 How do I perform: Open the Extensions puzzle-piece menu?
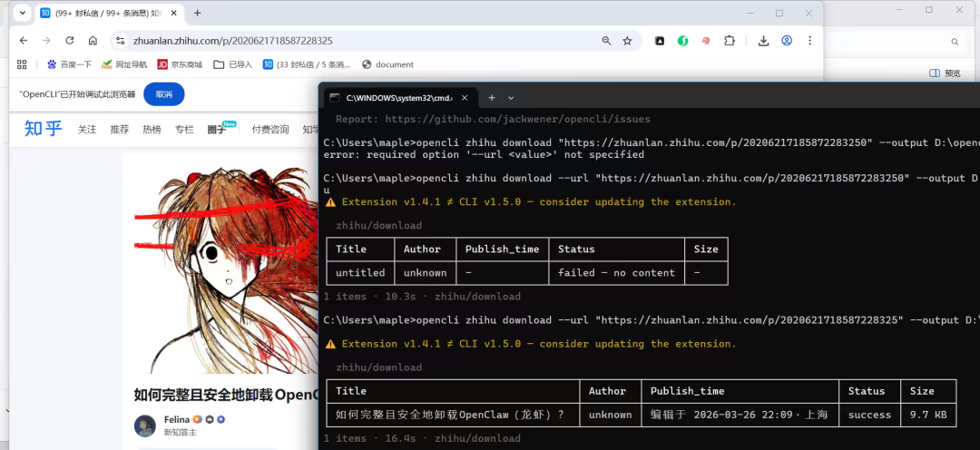coord(729,41)
